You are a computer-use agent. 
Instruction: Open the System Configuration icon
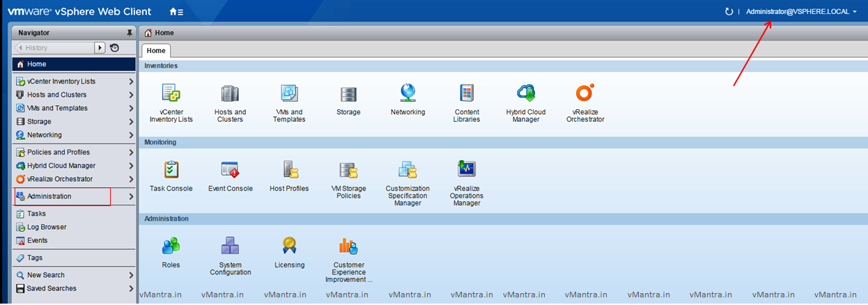tap(230, 246)
